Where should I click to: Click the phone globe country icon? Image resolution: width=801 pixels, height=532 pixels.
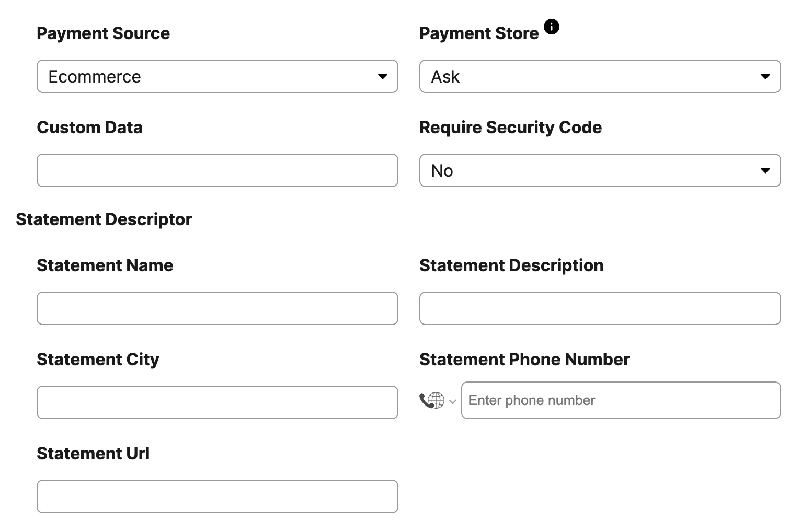pos(432,401)
